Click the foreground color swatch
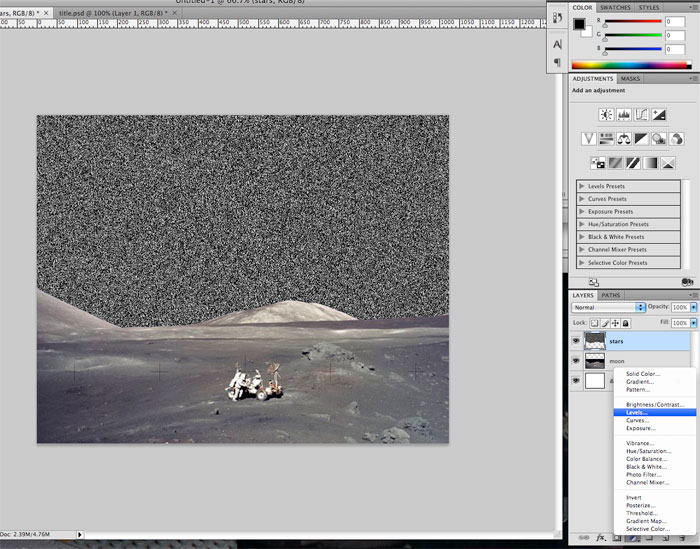 coord(579,23)
